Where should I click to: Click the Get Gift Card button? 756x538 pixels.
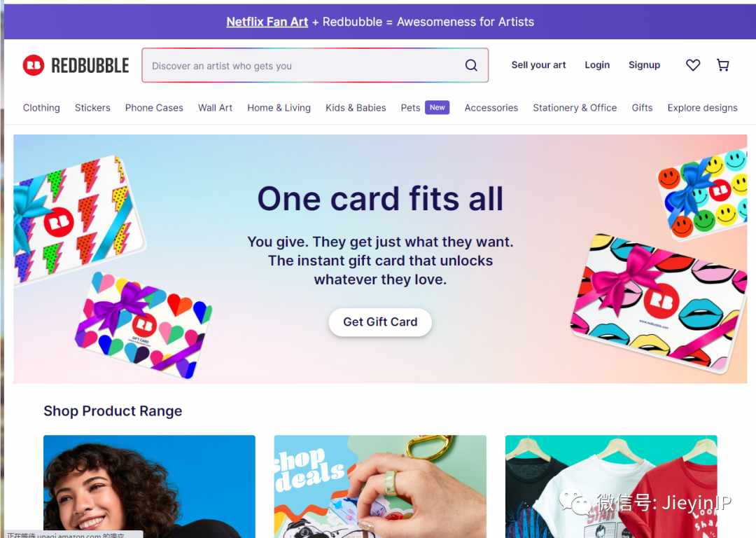pyautogui.click(x=380, y=322)
